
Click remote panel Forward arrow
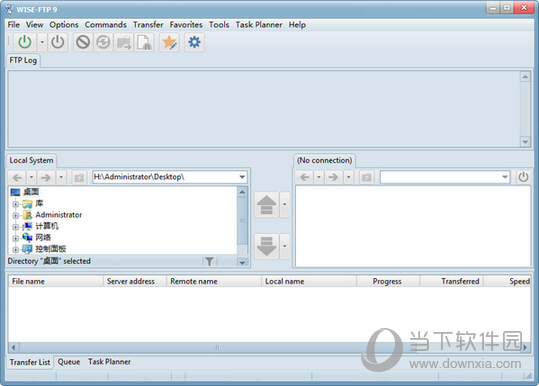click(x=333, y=177)
